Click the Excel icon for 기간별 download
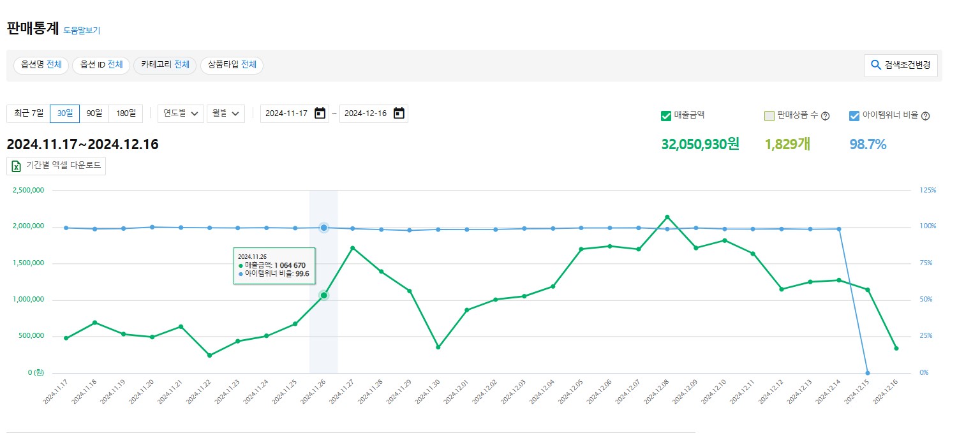This screenshot has width=980, height=445. 17,166
